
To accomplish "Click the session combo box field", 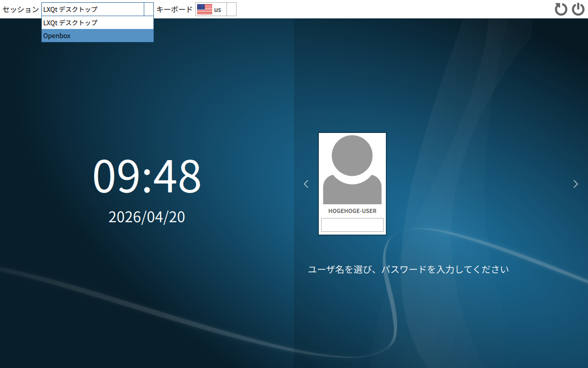I will point(97,9).
